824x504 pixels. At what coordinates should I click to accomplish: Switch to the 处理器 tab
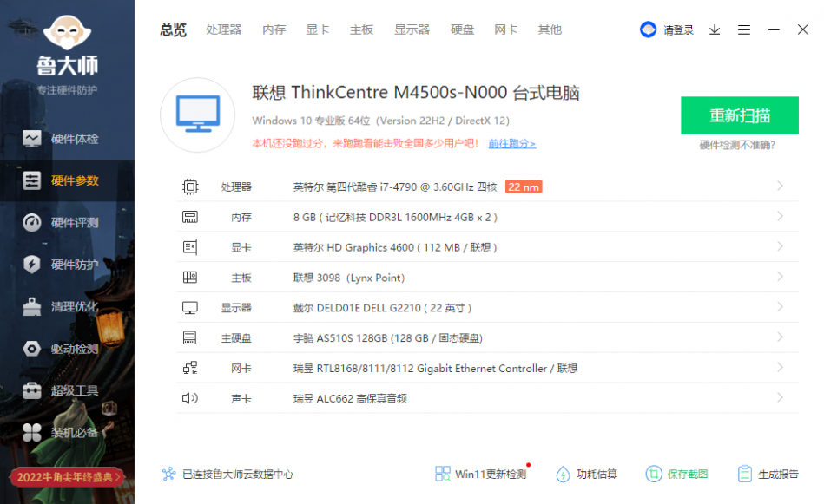224,29
